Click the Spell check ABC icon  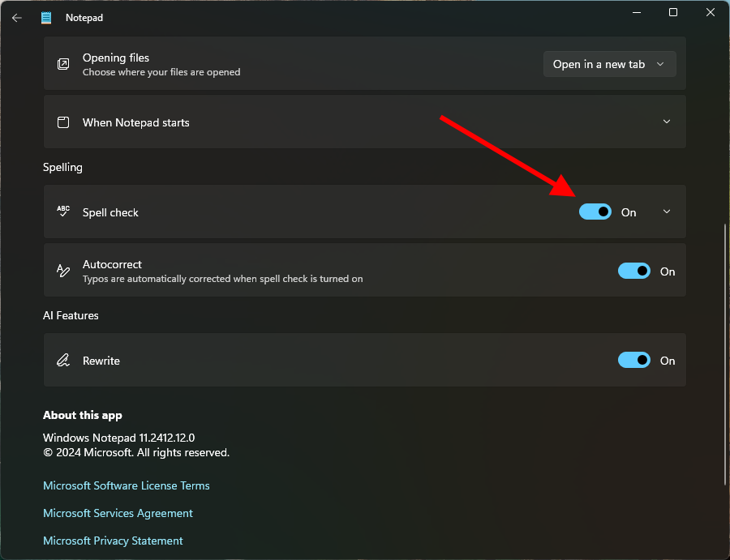coord(63,212)
